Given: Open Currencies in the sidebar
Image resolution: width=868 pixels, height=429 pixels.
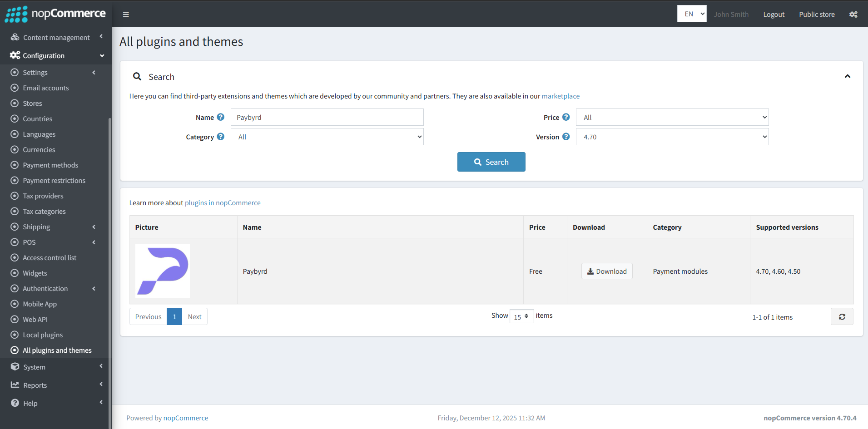Looking at the screenshot, I should click(x=39, y=149).
